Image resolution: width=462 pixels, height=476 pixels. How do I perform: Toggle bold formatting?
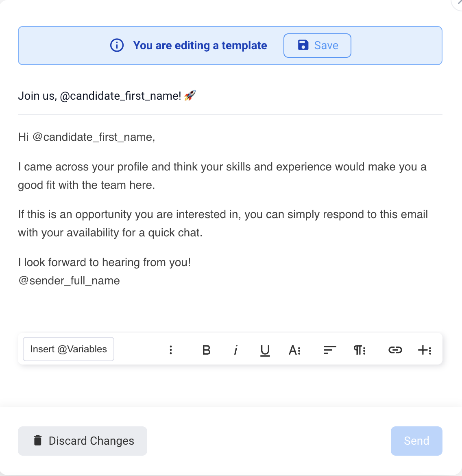[206, 350]
